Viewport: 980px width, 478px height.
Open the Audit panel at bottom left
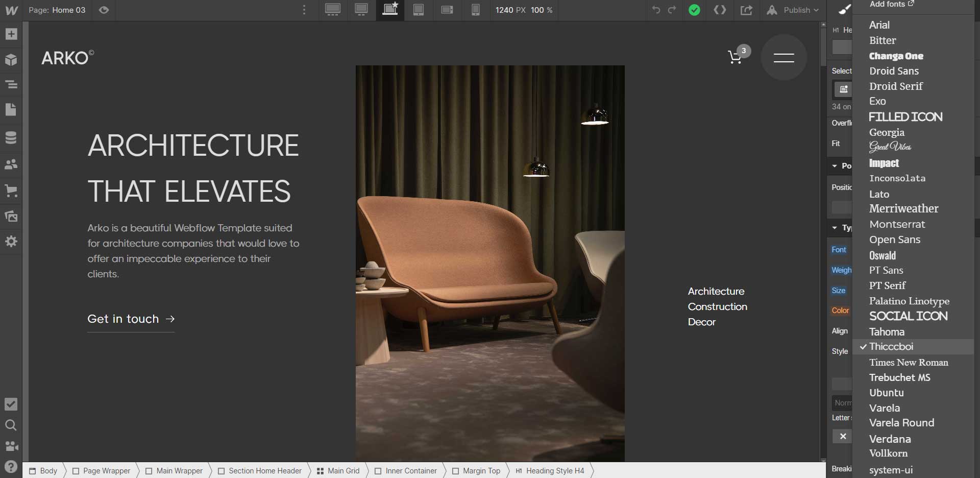(11, 404)
